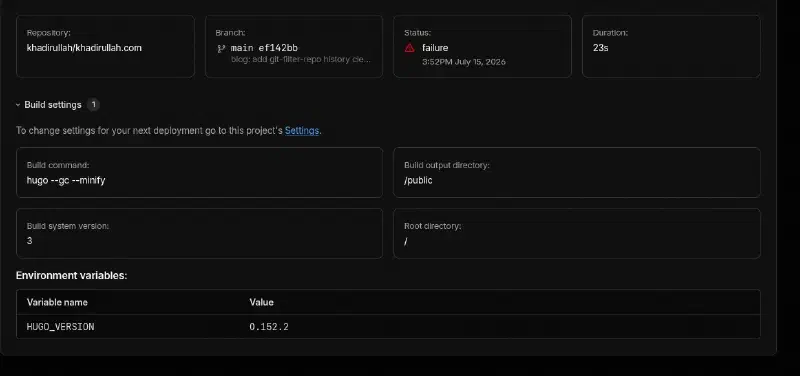Click the Build output directory: label
This screenshot has width=800, height=376.
(447, 165)
